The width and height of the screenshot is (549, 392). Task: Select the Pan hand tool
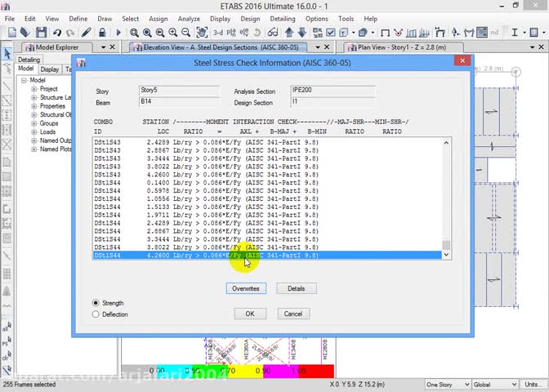202,33
